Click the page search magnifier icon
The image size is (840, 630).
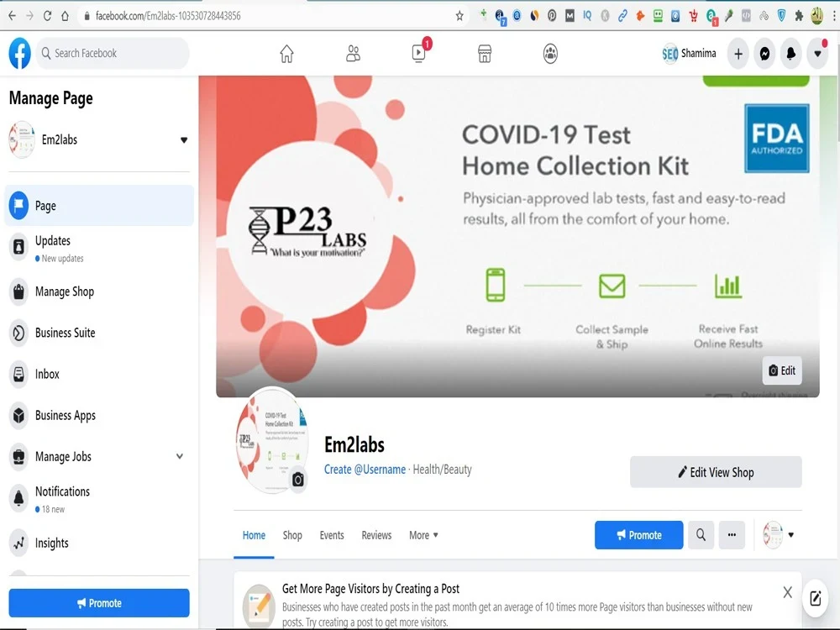coord(701,534)
